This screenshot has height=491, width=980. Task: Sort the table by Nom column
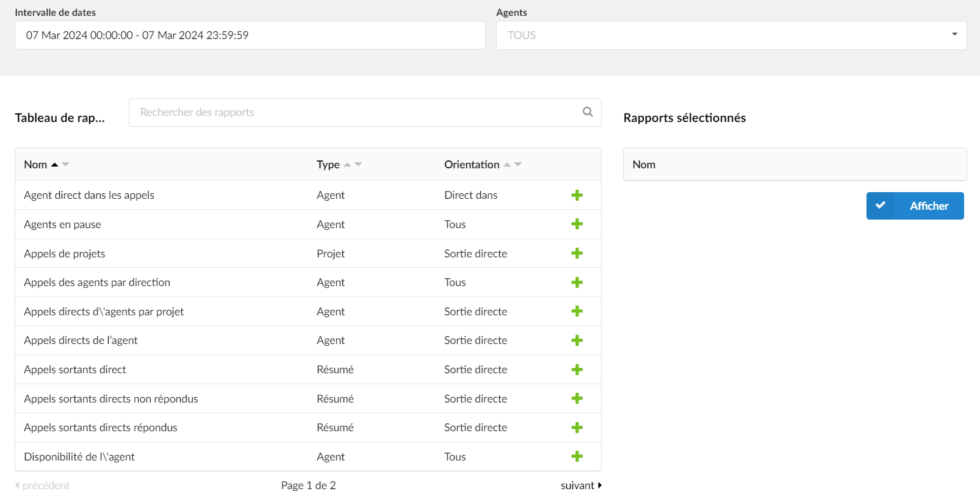pyautogui.click(x=46, y=165)
